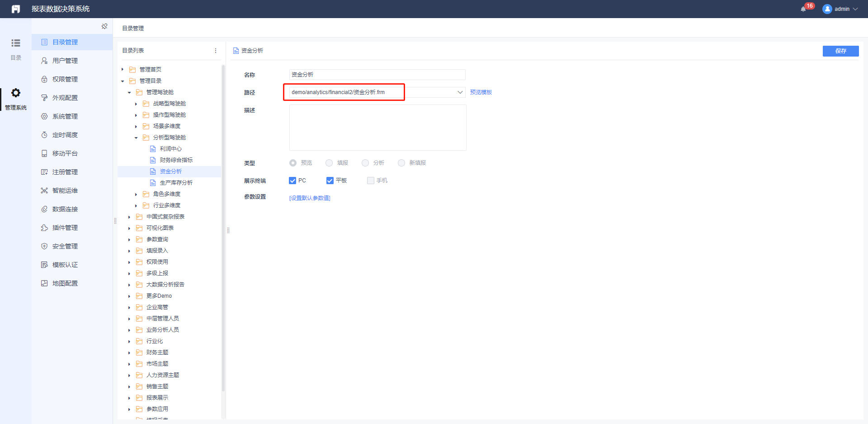868x424 pixels.
Task: Click the 管理首页 folder icon
Action: pyautogui.click(x=132, y=70)
